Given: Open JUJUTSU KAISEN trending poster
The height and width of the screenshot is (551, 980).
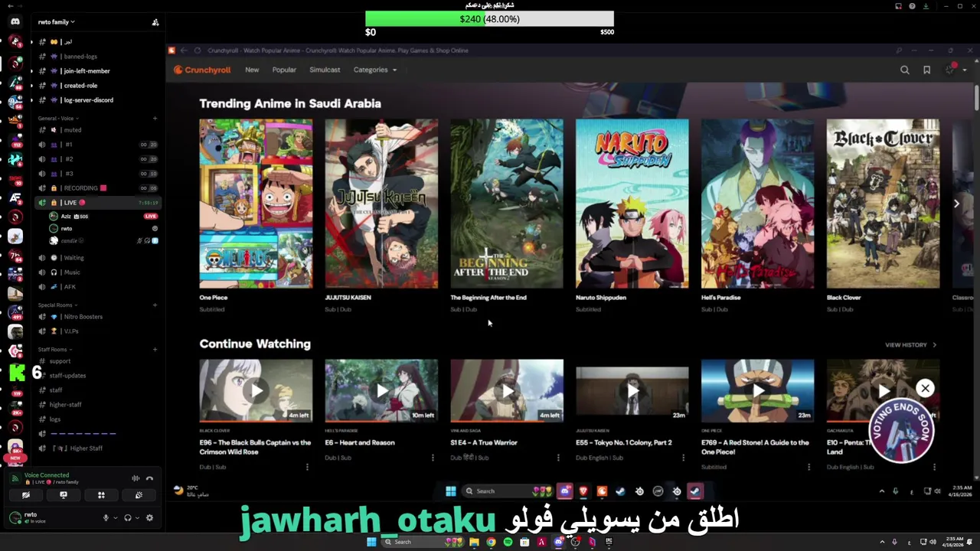Looking at the screenshot, I should click(381, 204).
